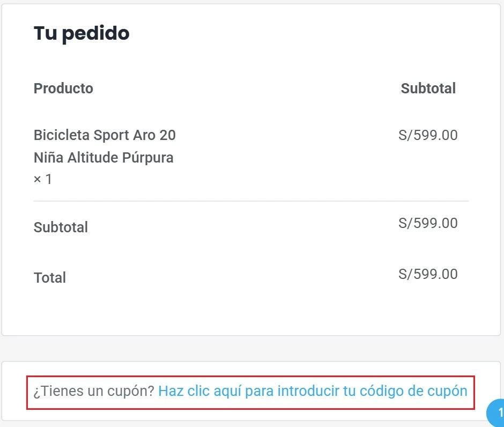Click inside the red-highlighted coupon banner
This screenshot has width=504, height=427.
(252, 391)
